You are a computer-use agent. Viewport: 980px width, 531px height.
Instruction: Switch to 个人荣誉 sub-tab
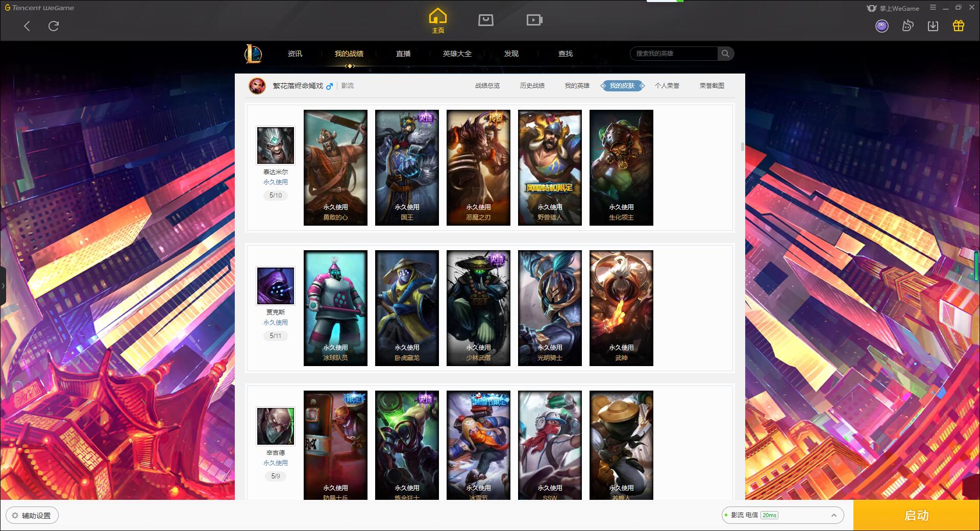click(667, 86)
